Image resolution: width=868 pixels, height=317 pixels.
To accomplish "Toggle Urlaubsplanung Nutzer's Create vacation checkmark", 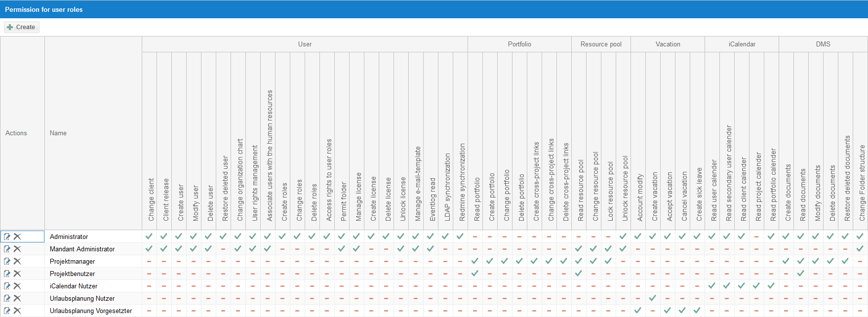I will (x=653, y=298).
